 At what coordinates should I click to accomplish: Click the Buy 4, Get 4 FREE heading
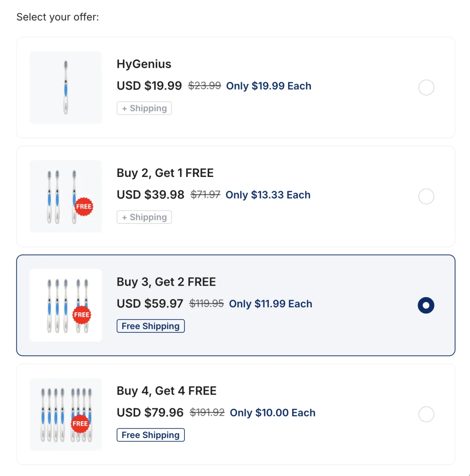coord(166,391)
